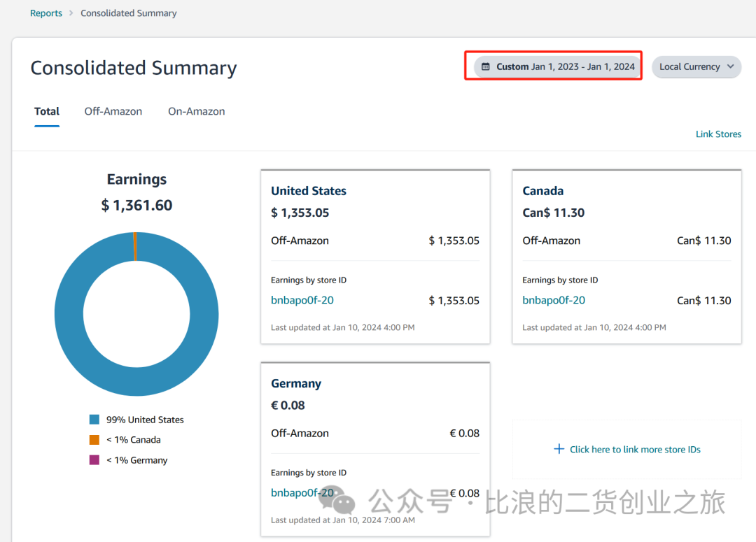The height and width of the screenshot is (542, 756).
Task: Click the < 1% Germany legend label
Action: [x=137, y=460]
